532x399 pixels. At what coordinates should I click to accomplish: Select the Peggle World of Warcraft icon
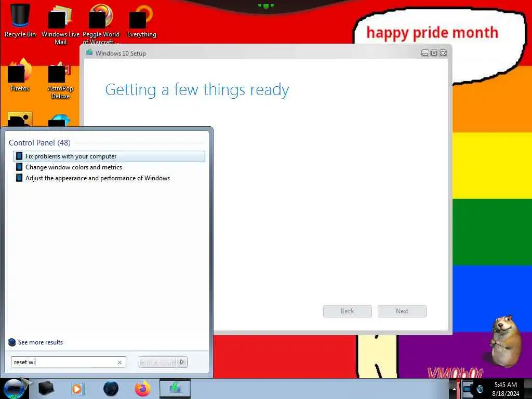click(101, 24)
